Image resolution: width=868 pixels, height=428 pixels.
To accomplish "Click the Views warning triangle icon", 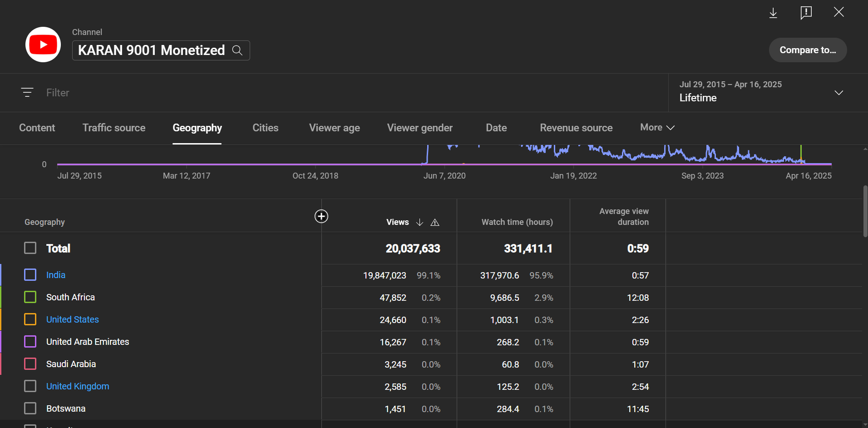I will coord(435,222).
